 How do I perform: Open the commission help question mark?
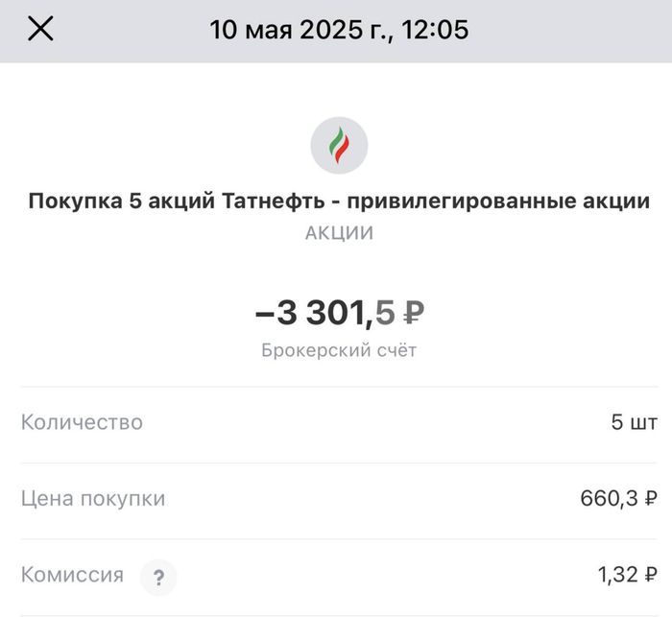click(x=158, y=578)
